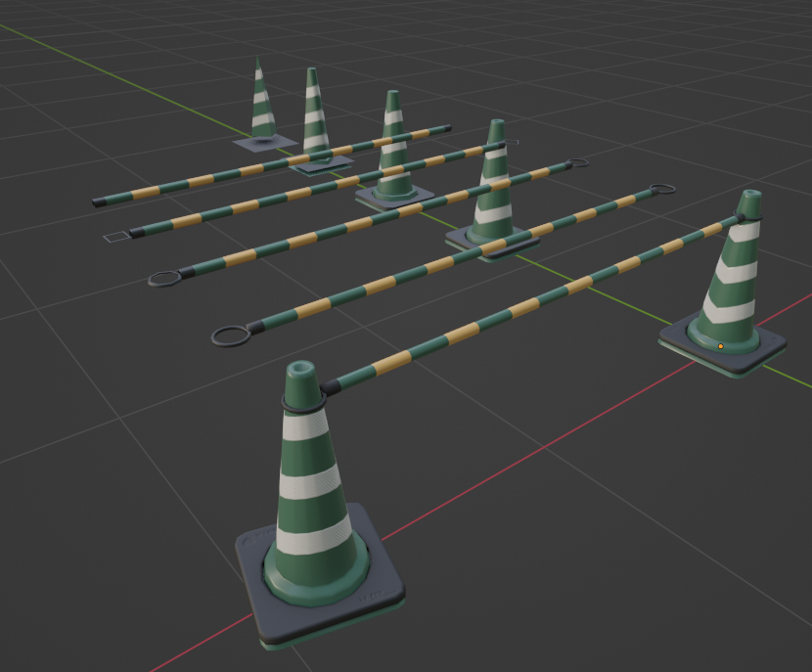Click the square hook on second bar's left end

[116, 236]
